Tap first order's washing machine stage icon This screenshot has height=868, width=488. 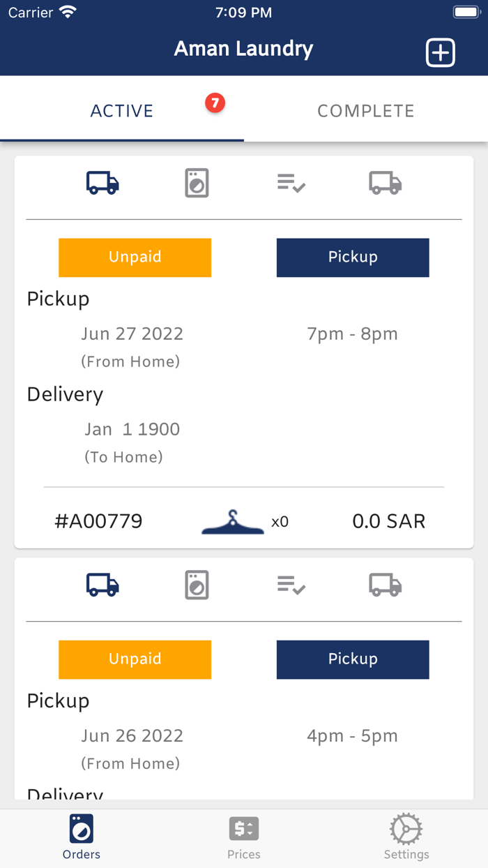tap(197, 183)
